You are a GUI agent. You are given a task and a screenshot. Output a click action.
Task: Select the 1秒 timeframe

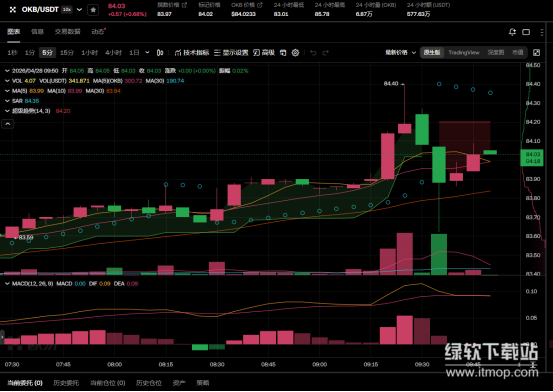[x=12, y=53]
